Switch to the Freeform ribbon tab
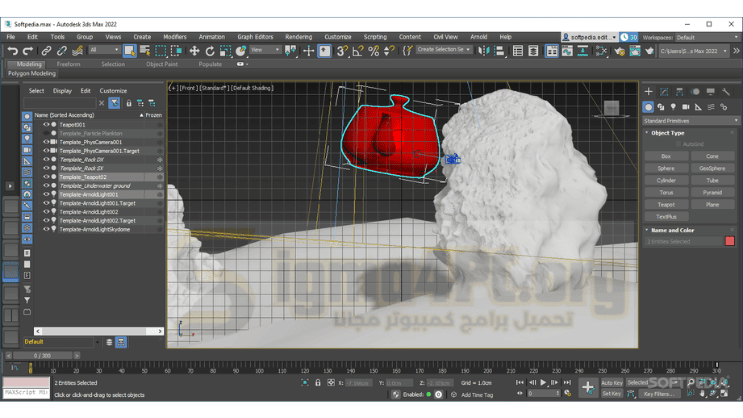This screenshot has width=743, height=418. [x=68, y=64]
